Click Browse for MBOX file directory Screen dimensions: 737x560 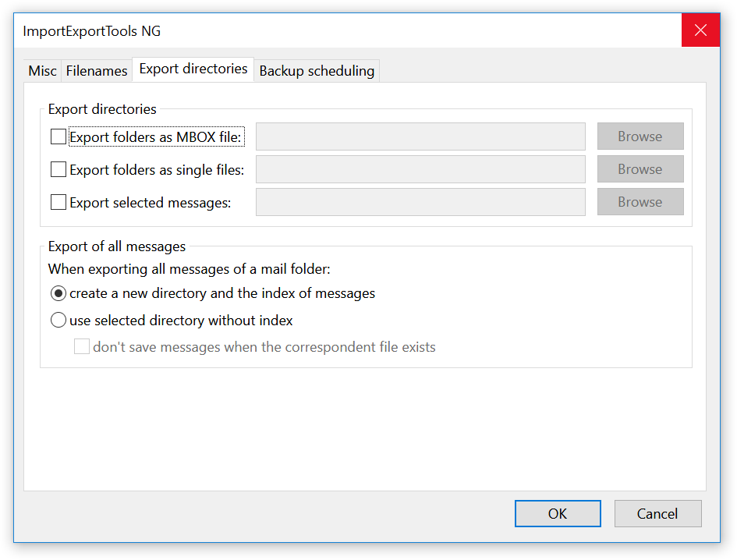click(x=640, y=136)
